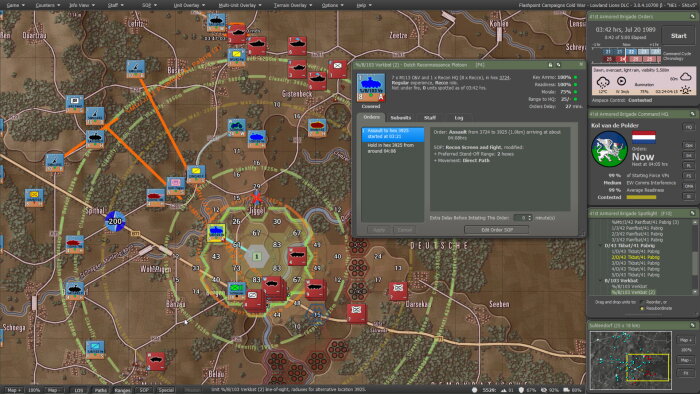Click objective hex marker labeled 1
Screen dimensions: 700x394
(x=257, y=256)
